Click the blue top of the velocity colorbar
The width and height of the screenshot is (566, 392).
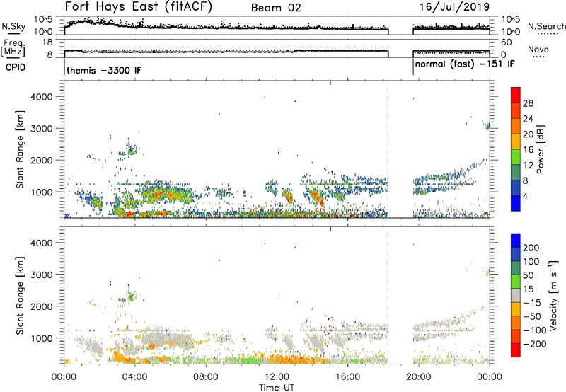(x=516, y=241)
